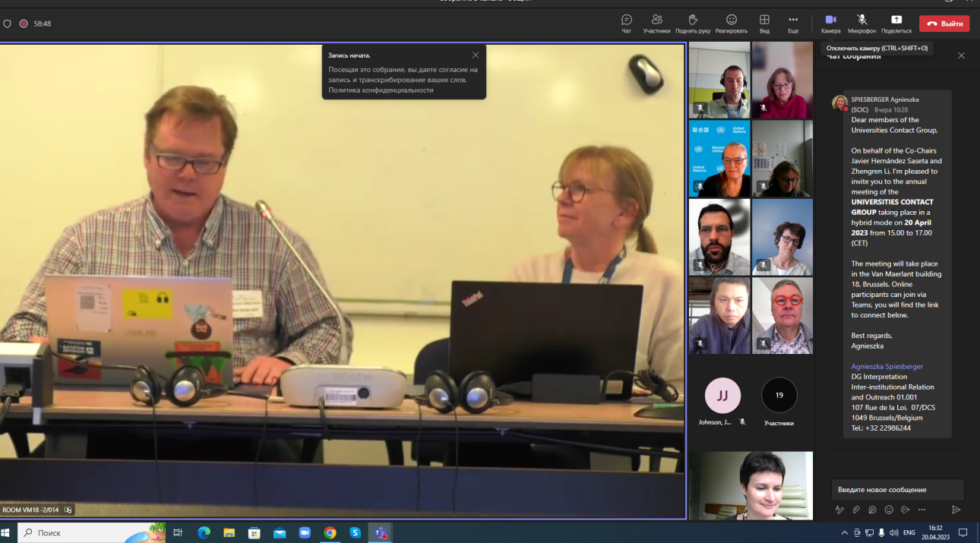Attach a file using the paperclip icon
This screenshot has width=980, height=543.
click(x=856, y=510)
